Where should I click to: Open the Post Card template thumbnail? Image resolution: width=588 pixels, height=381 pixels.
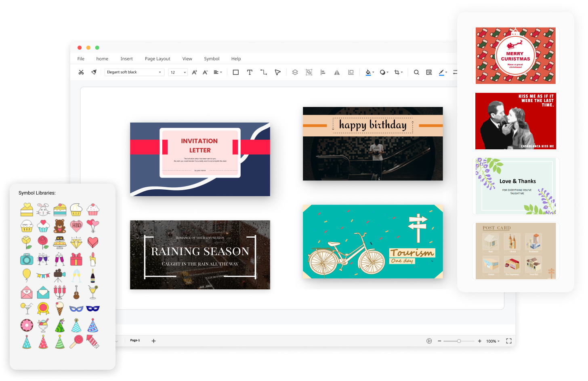[516, 251]
